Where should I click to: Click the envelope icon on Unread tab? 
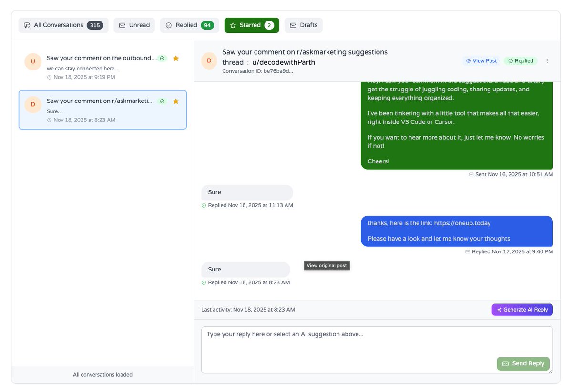(x=123, y=25)
